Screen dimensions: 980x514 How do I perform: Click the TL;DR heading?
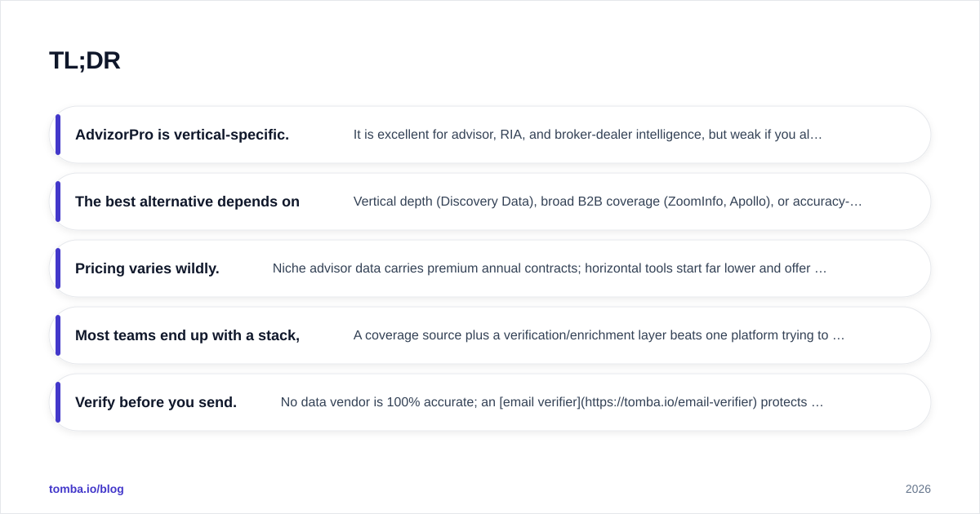(85, 60)
